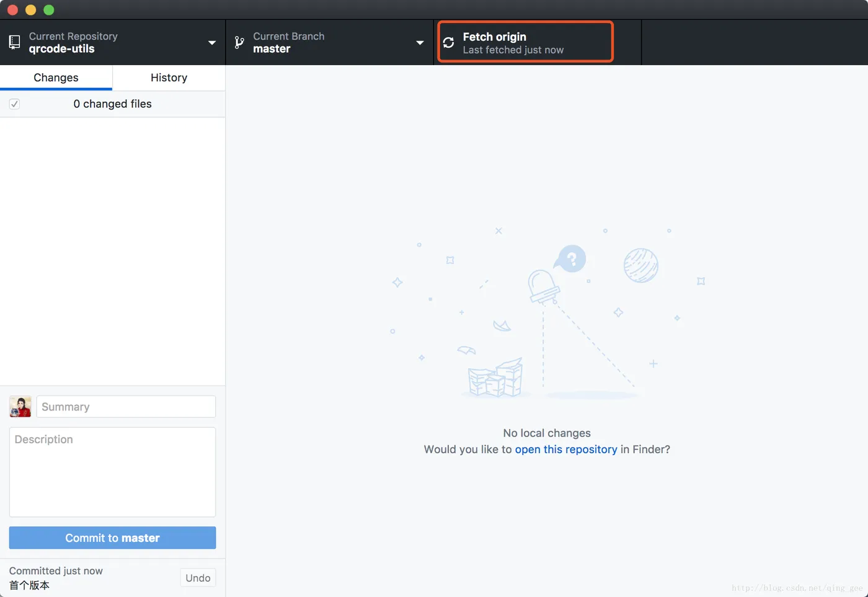Screen dimensions: 868x597
Task: Click the repository book icon
Action: (14, 42)
